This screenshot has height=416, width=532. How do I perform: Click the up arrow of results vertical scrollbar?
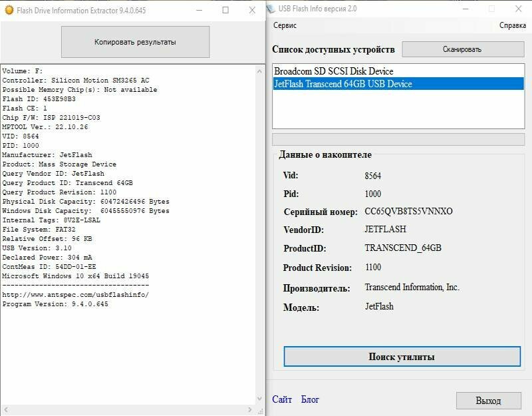[259, 71]
